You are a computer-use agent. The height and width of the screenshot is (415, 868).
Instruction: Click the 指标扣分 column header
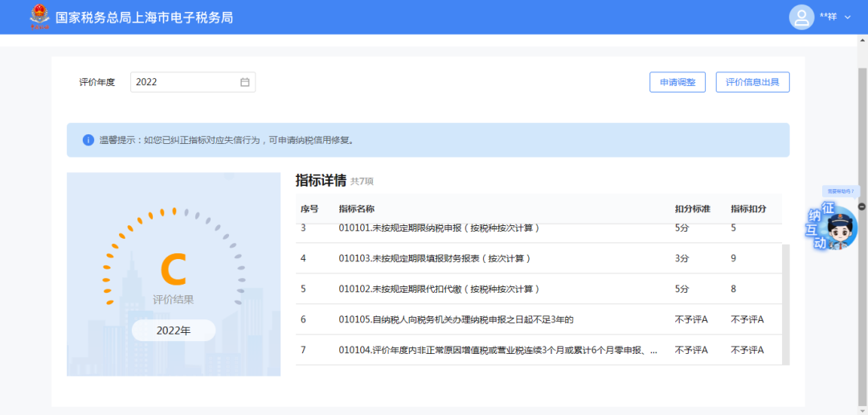tap(748, 209)
